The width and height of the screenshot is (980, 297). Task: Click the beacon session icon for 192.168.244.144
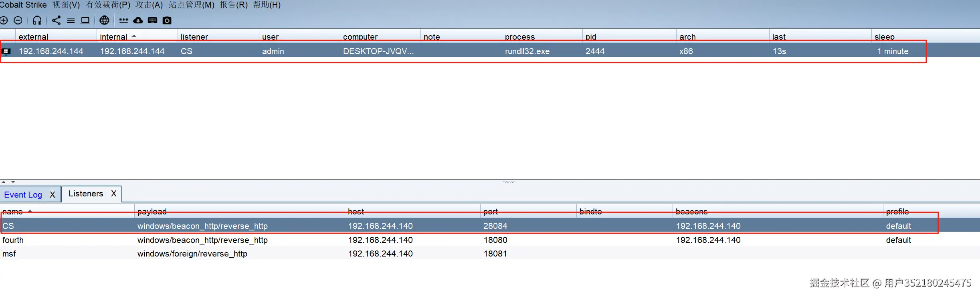point(6,51)
